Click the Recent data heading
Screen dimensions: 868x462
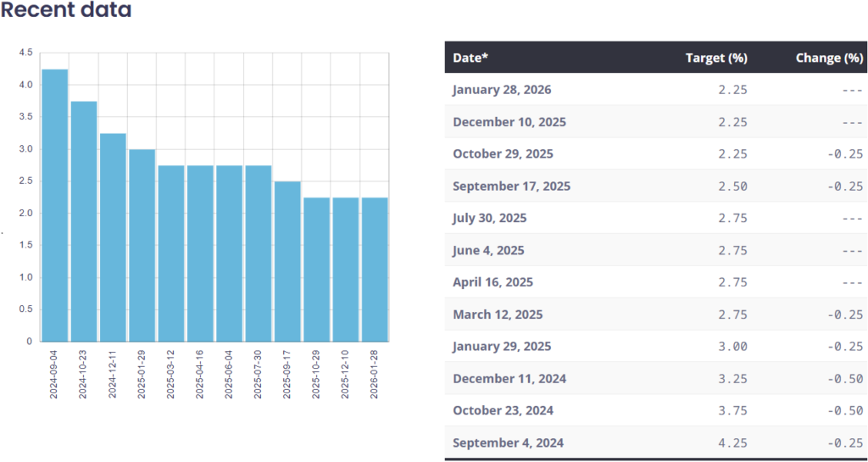[x=66, y=11]
